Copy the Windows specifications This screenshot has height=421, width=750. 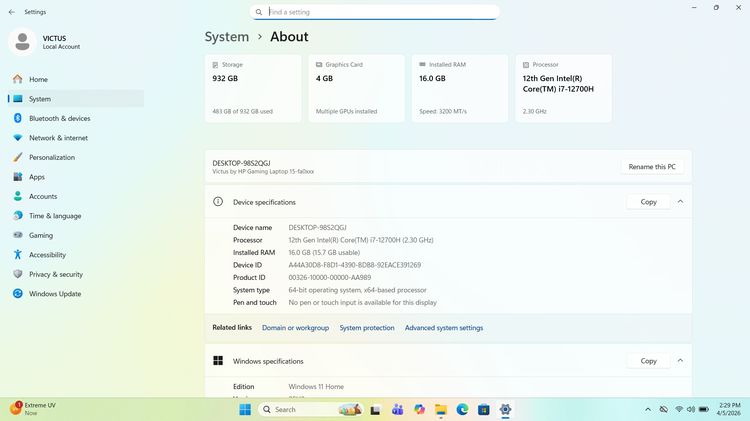pos(648,361)
